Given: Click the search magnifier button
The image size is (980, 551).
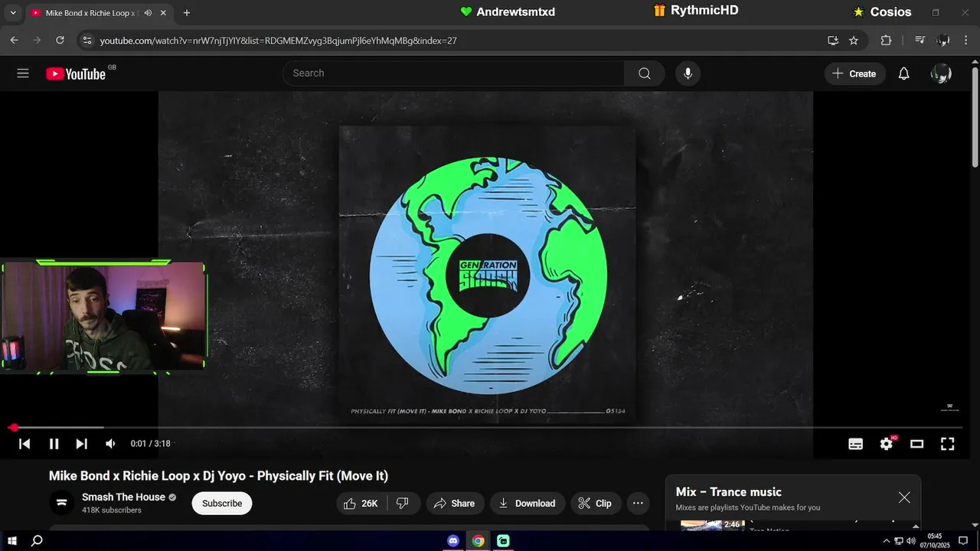Looking at the screenshot, I should pos(645,73).
